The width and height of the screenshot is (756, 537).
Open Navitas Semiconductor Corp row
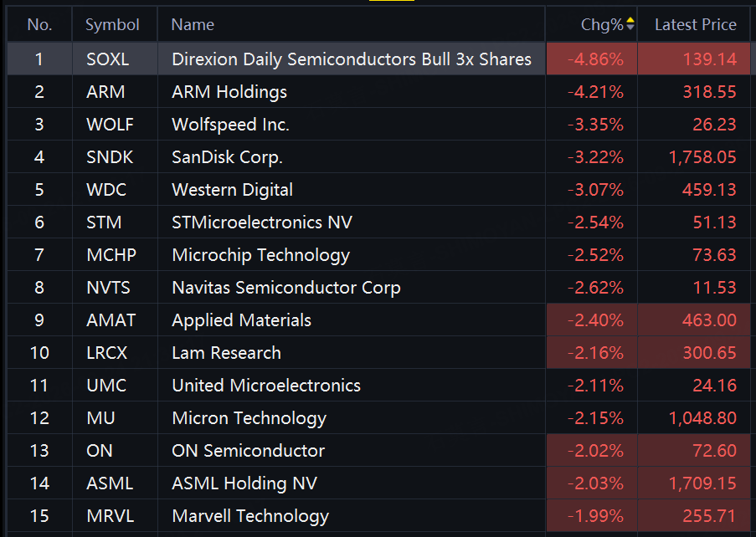pos(378,288)
